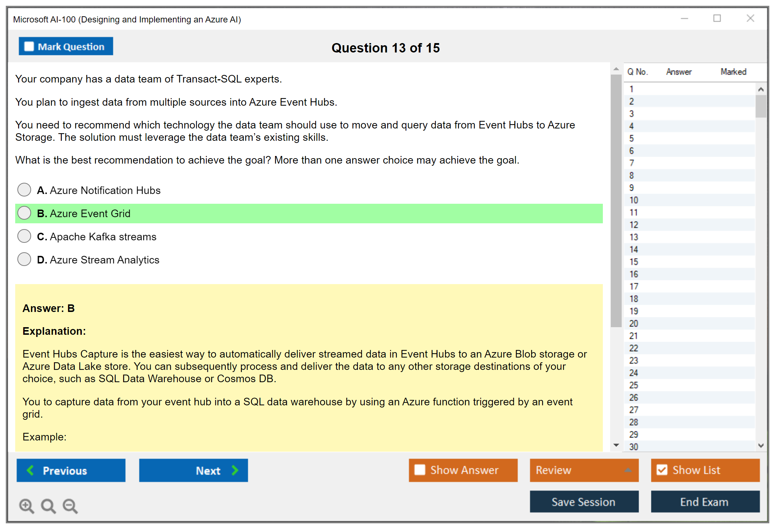Select option D Azure Stream Analytics
This screenshot has width=778, height=532.
pyautogui.click(x=24, y=259)
